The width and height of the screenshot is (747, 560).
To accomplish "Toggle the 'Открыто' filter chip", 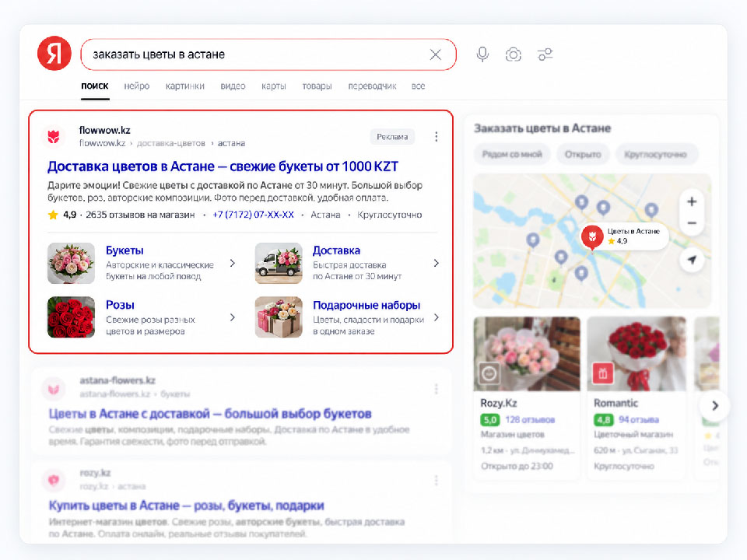I will (x=583, y=154).
